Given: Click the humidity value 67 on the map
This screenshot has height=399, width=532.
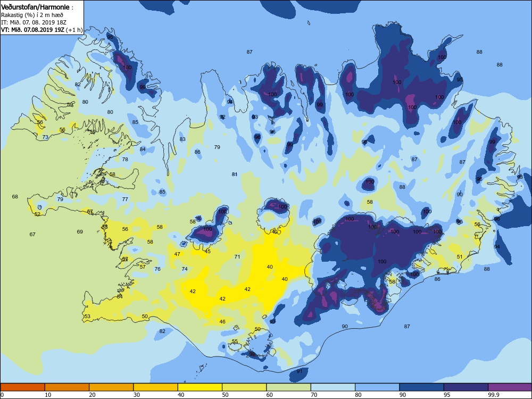Looking at the screenshot, I should pos(32,235).
